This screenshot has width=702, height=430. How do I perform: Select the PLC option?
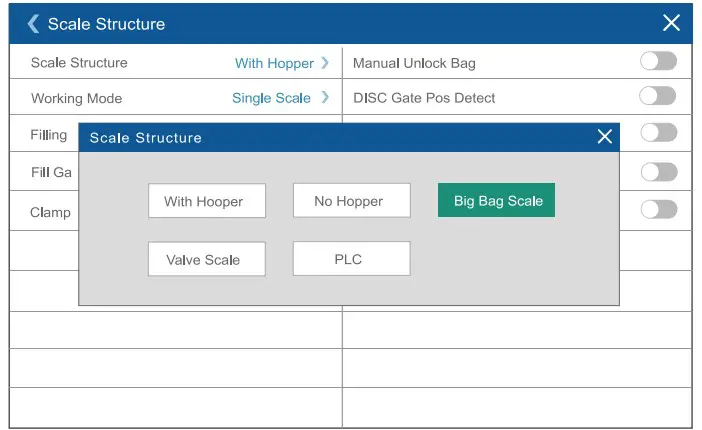pos(351,259)
